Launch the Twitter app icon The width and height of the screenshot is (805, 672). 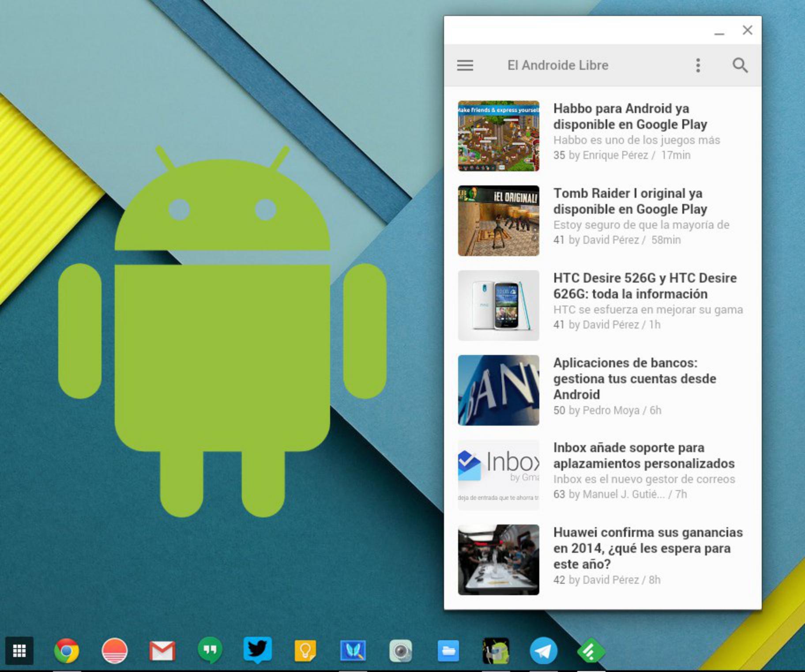click(257, 650)
